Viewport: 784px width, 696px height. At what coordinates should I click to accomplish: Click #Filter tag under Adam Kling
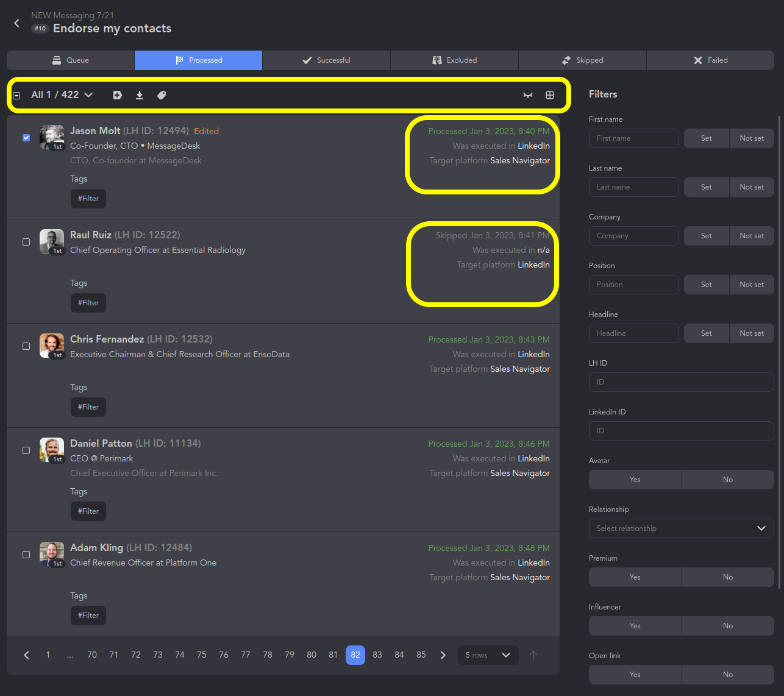point(88,616)
